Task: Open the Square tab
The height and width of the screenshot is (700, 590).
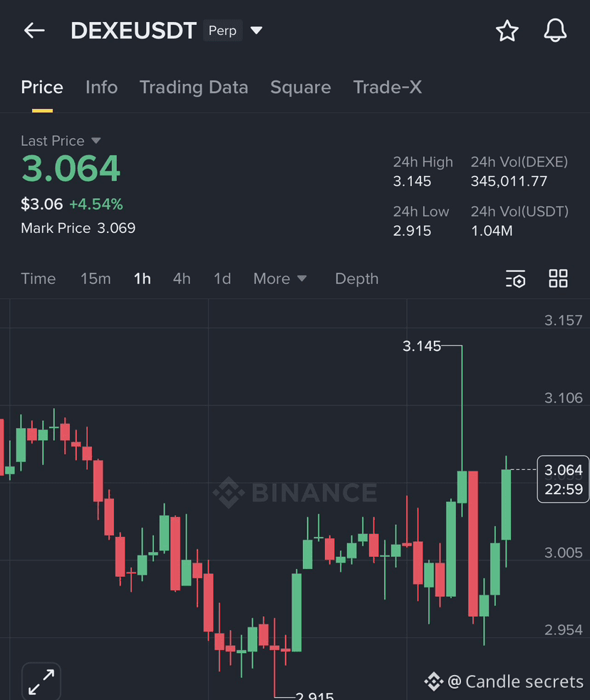Action: tap(301, 88)
